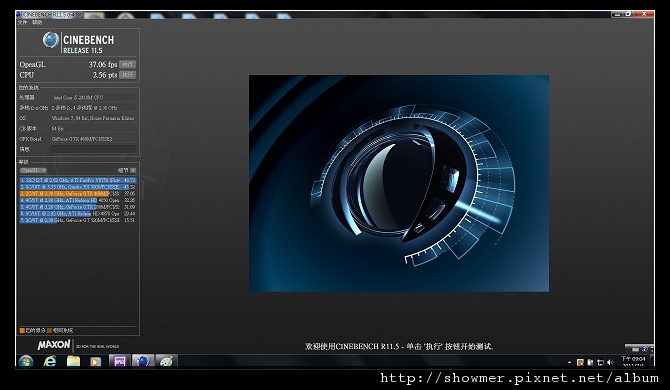Open the Help menu (帮助)
This screenshot has width=670, height=390.
[37, 22]
